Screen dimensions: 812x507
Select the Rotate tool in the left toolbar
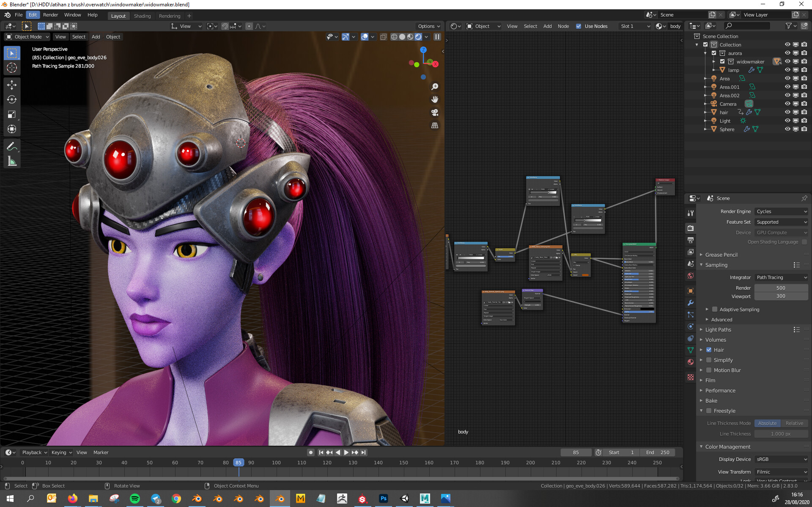point(12,100)
